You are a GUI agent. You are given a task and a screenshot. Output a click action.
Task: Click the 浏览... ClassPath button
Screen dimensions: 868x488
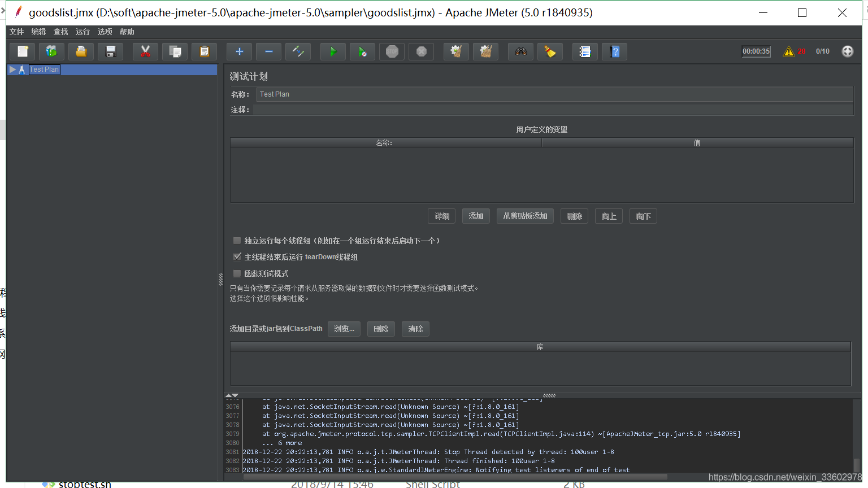click(344, 329)
